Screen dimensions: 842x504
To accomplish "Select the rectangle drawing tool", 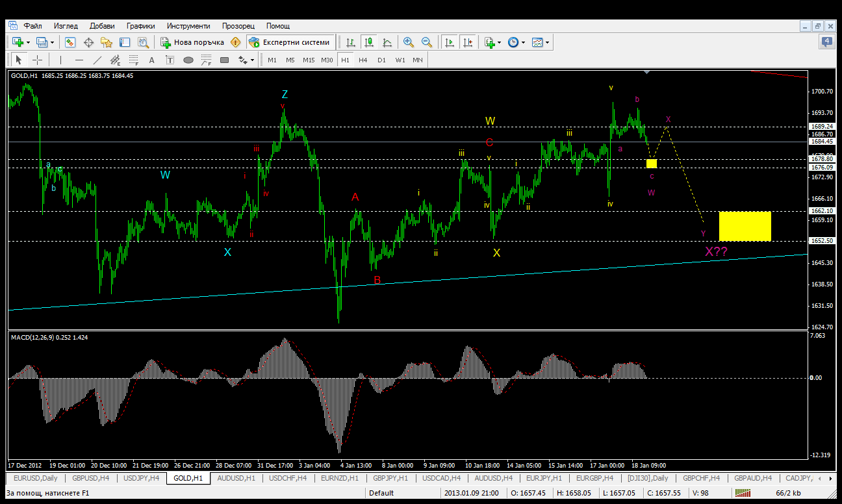I will (225, 60).
